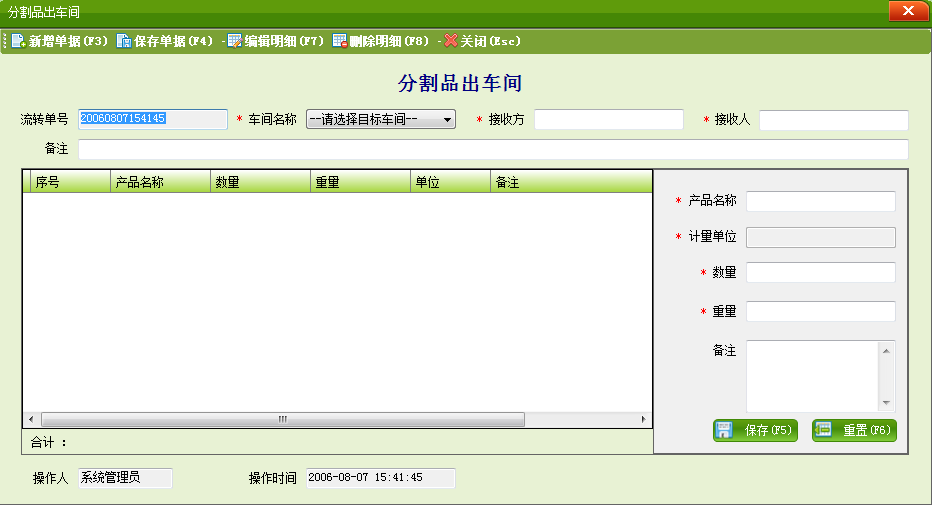The image size is (932, 505).
Task: Open the 车间名称 target workshop dropdown
Action: [381, 119]
